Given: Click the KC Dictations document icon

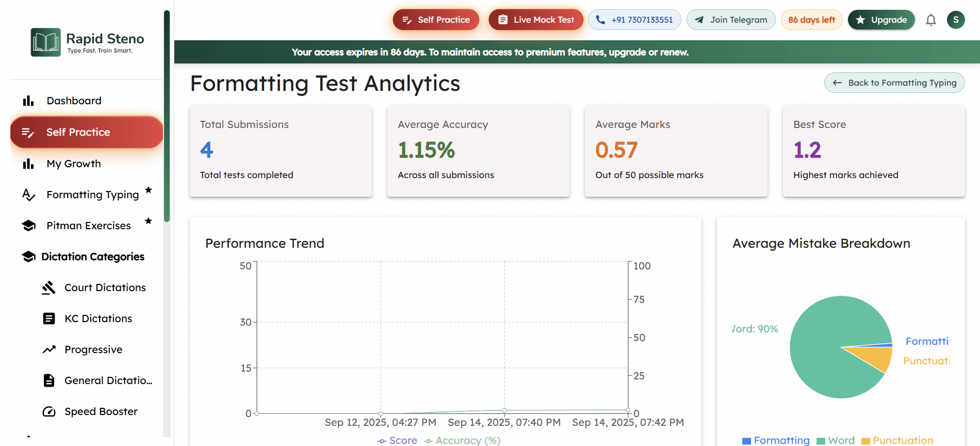Looking at the screenshot, I should tap(49, 318).
